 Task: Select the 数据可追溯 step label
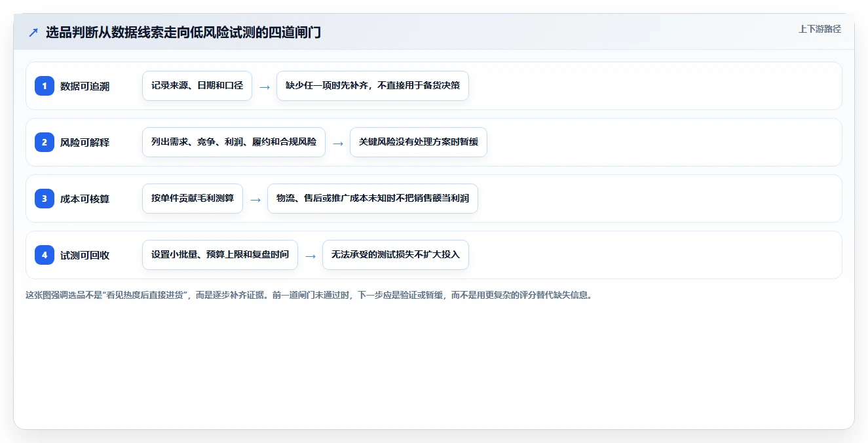point(85,86)
